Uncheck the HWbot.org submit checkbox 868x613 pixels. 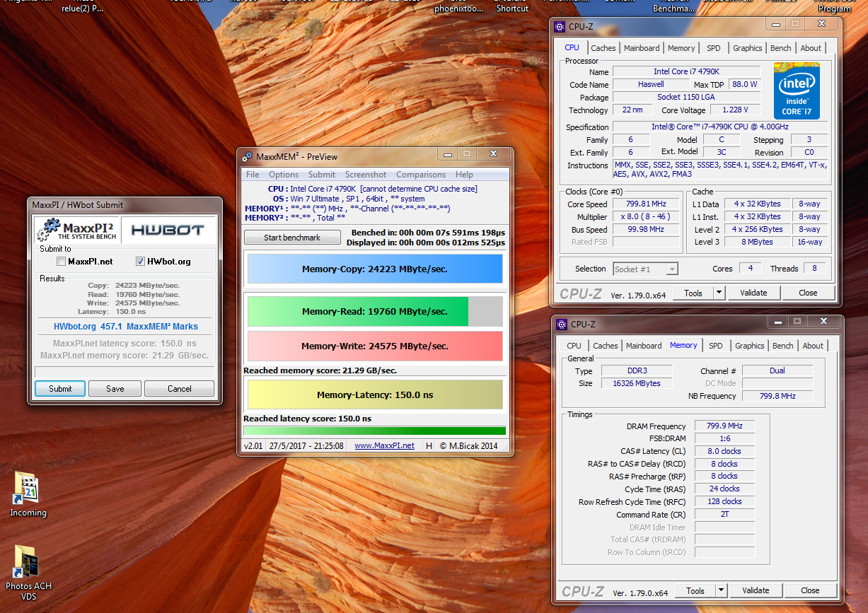(140, 262)
